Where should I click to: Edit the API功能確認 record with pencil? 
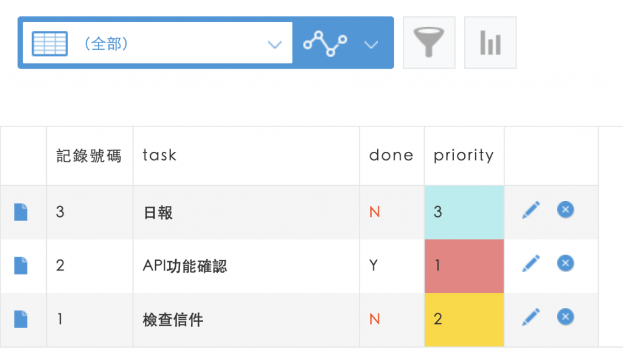click(x=531, y=264)
